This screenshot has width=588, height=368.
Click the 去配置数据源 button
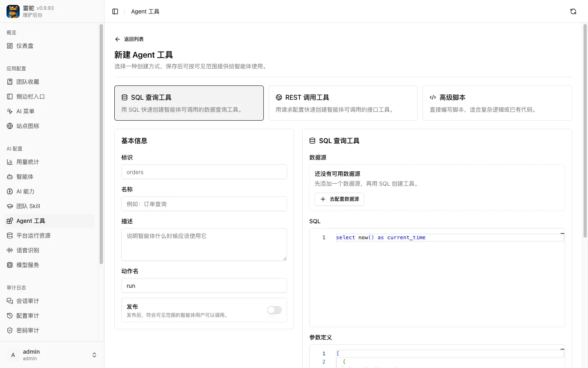339,199
